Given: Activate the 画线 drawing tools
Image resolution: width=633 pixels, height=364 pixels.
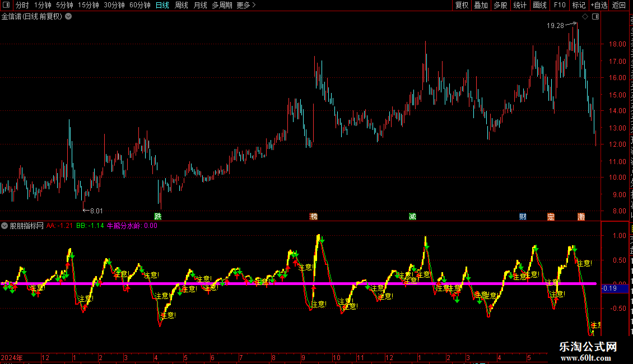Looking at the screenshot, I should (x=539, y=5).
